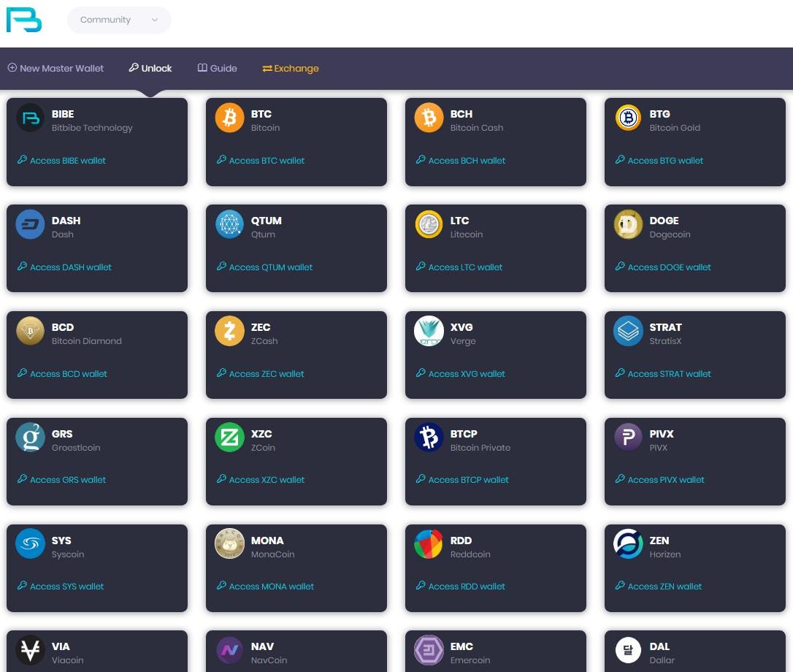793x672 pixels.
Task: Click the "Groestlcoin" subtitle text
Action: (x=76, y=447)
